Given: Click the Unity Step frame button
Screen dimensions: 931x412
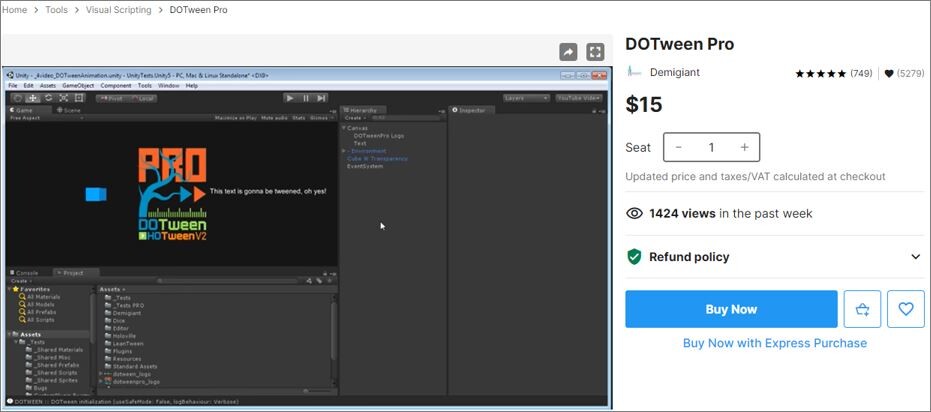Looking at the screenshot, I should click(321, 98).
